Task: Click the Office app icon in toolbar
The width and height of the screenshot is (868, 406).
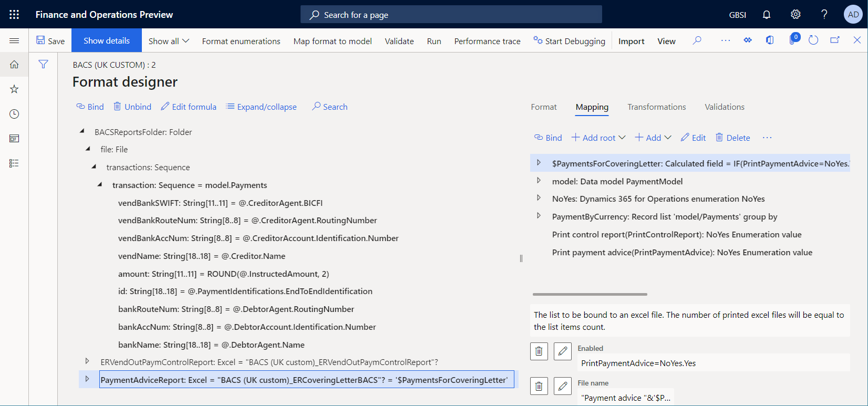Action: 770,40
